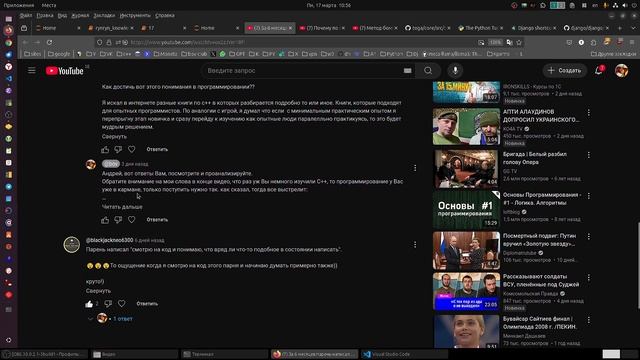Dislike the reply starting 'Андрей, вот ответы Вам'

coord(118,220)
